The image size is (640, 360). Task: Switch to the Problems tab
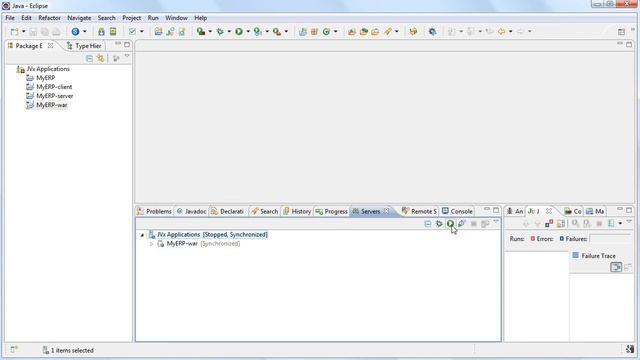coord(155,211)
